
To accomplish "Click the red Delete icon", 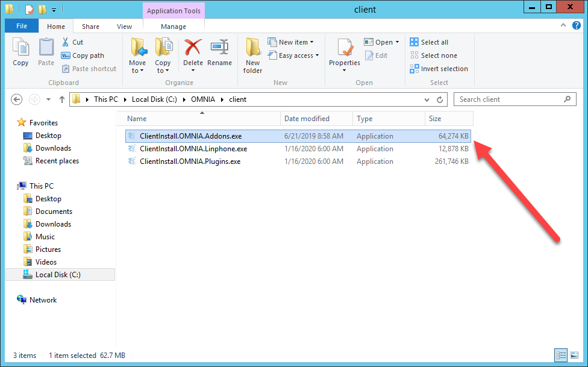I will [x=193, y=47].
